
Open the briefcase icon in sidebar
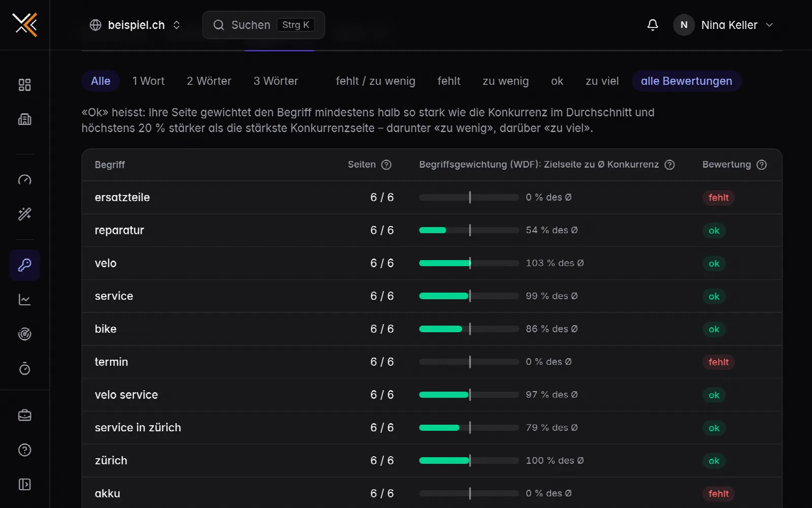coord(24,416)
